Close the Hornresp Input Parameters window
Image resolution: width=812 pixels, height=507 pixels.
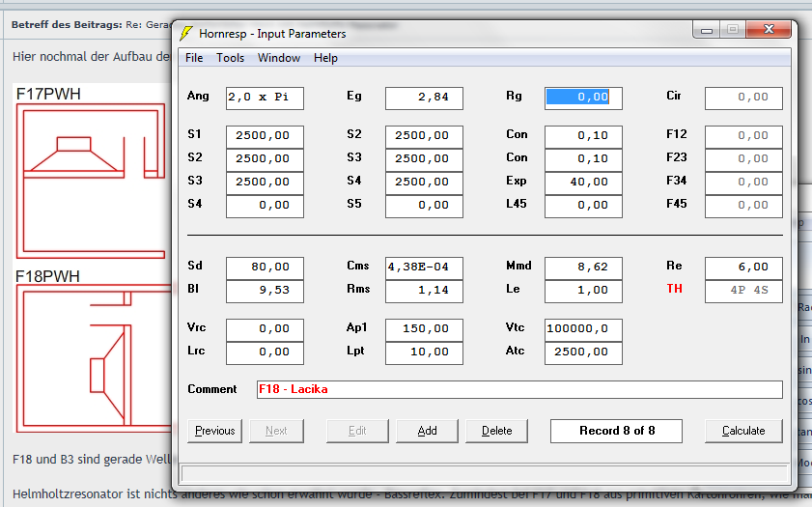[x=769, y=30]
